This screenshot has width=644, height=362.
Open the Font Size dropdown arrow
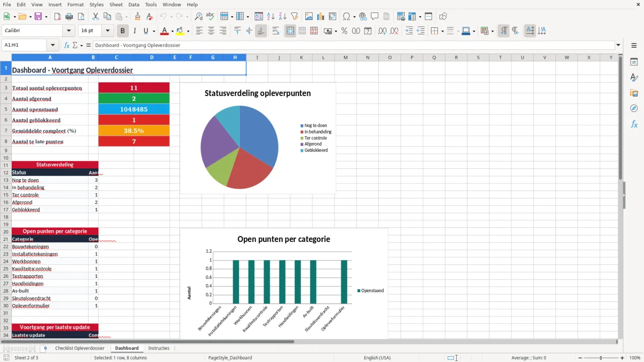coord(108,31)
